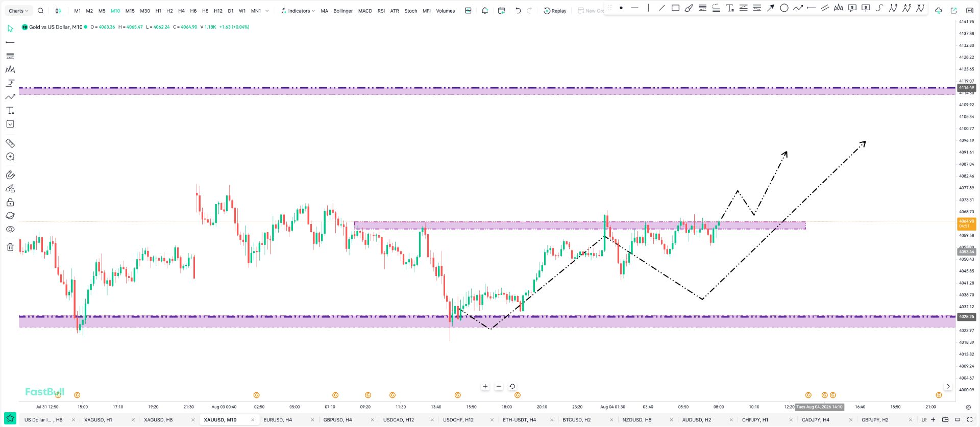The height and width of the screenshot is (427, 980).
Task: Switch to the BTCUSD, H2 tab
Action: 577,420
